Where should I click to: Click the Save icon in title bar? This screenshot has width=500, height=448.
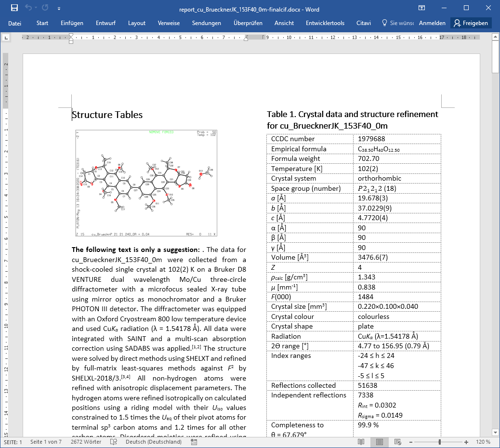pyautogui.click(x=14, y=8)
